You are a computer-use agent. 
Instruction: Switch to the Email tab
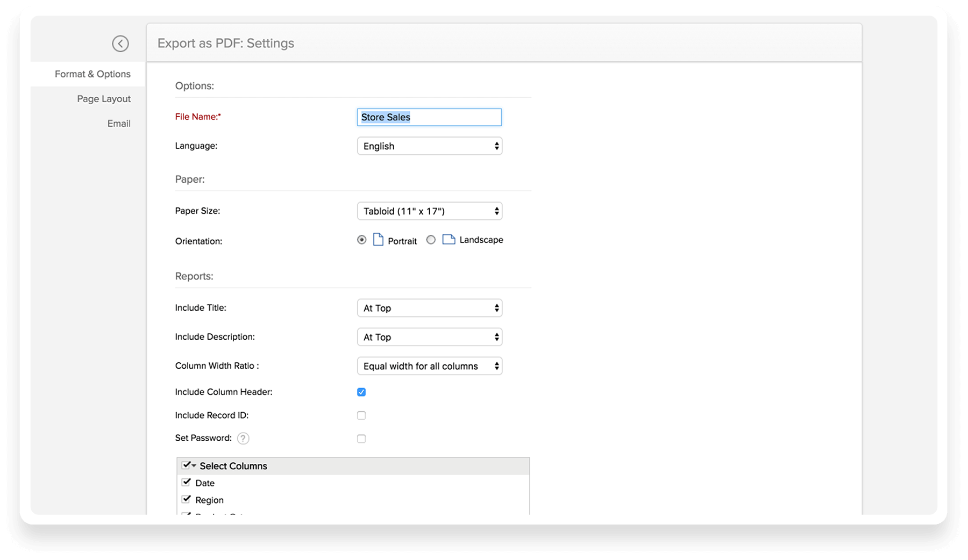(x=119, y=124)
